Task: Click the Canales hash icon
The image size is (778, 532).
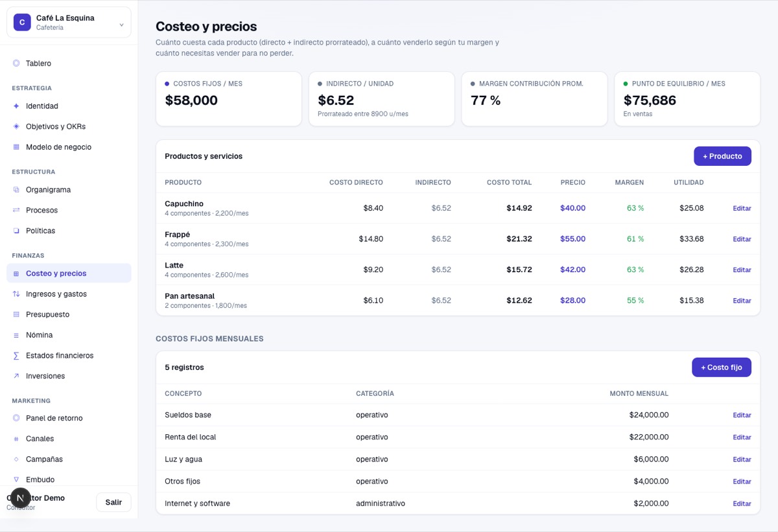Action: point(16,439)
